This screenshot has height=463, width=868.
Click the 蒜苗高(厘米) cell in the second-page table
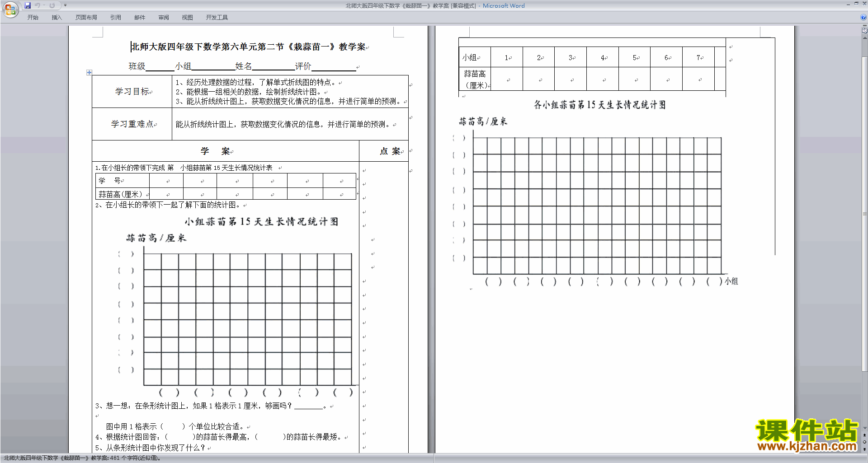tap(475, 79)
